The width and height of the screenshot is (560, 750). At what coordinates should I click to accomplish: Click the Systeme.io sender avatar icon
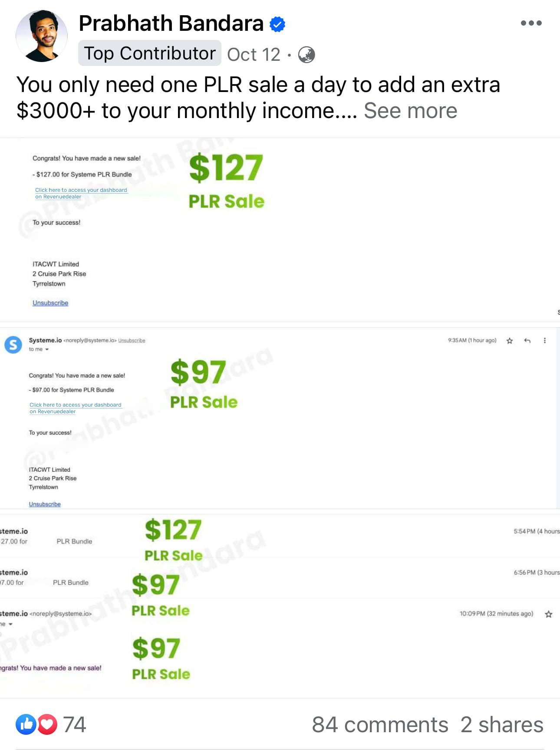pos(13,345)
